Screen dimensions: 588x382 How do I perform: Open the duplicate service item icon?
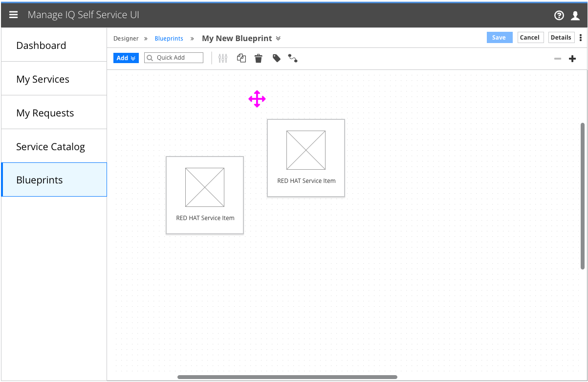241,58
